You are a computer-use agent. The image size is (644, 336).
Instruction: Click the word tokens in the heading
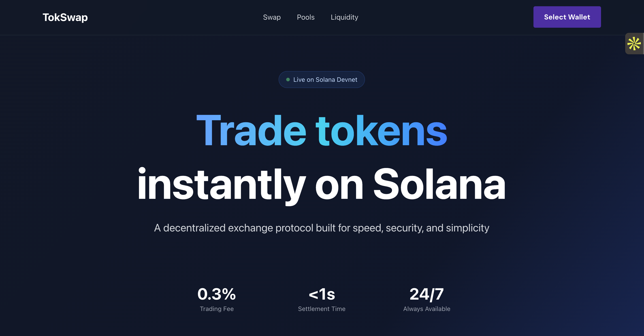[x=381, y=131]
